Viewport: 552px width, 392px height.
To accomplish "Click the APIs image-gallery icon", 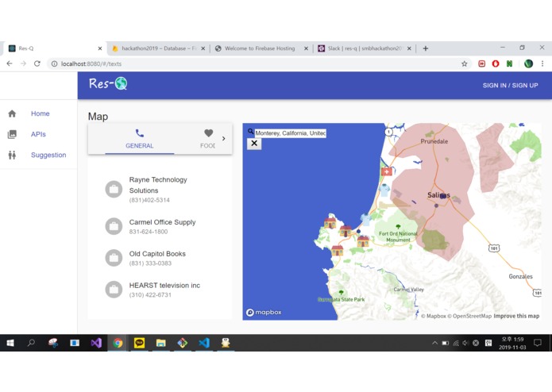I will [12, 134].
